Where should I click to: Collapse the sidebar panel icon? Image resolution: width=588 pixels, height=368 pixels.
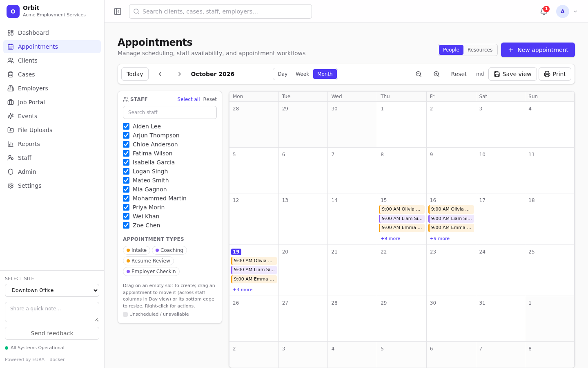pyautogui.click(x=118, y=11)
